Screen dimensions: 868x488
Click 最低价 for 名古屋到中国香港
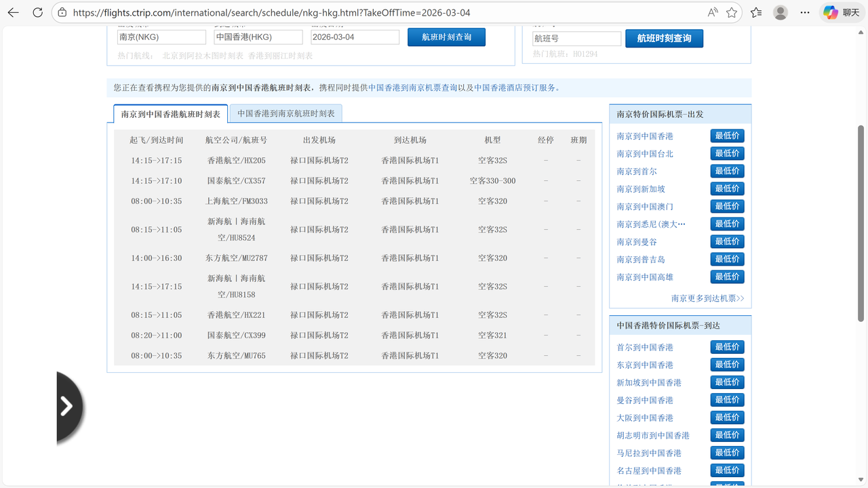point(728,470)
